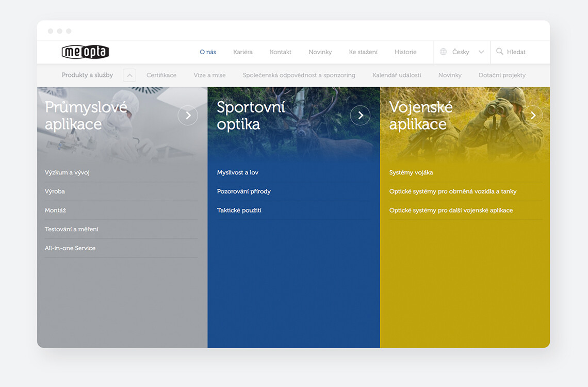Viewport: 588px width, 387px height.
Task: Select the Česky language option
Action: (461, 52)
